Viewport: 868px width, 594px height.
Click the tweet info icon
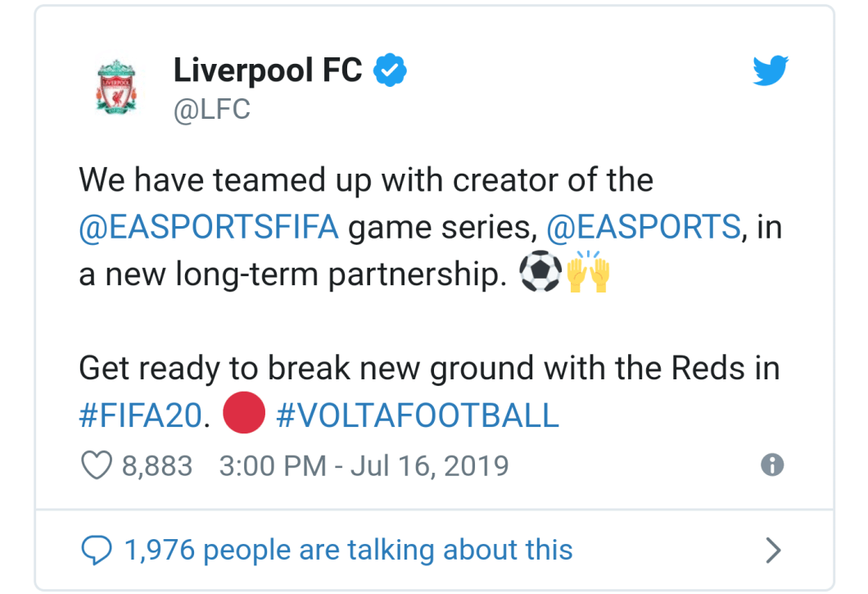click(x=772, y=465)
